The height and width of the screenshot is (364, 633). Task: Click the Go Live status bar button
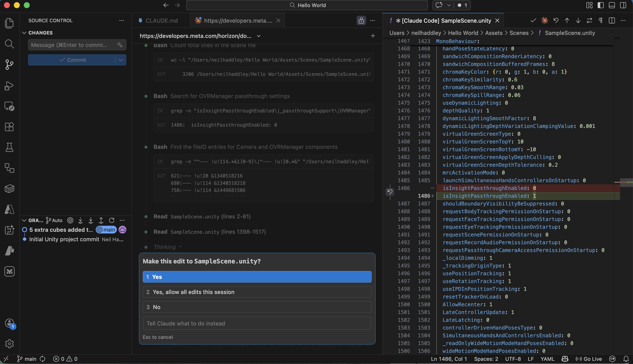click(589, 359)
